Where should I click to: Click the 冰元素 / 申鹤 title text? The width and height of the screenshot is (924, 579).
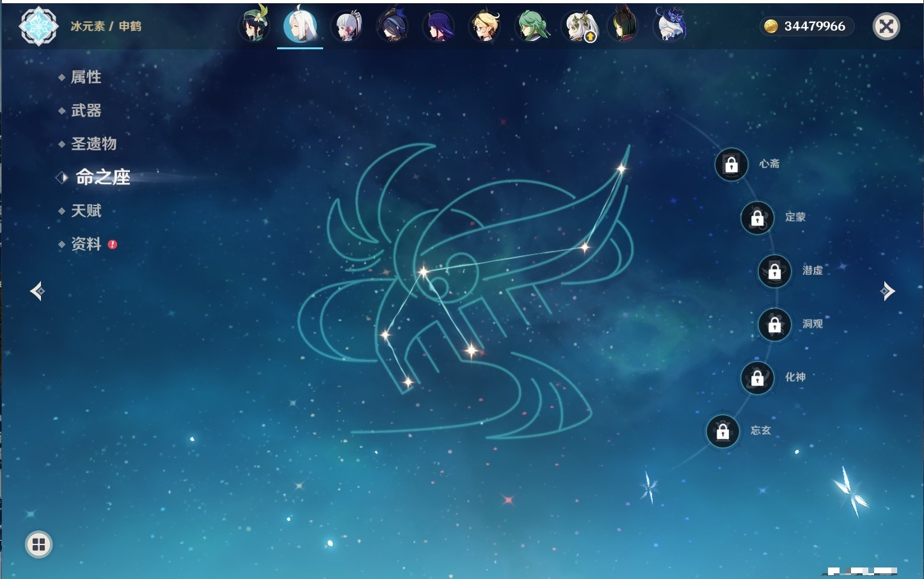coord(106,26)
